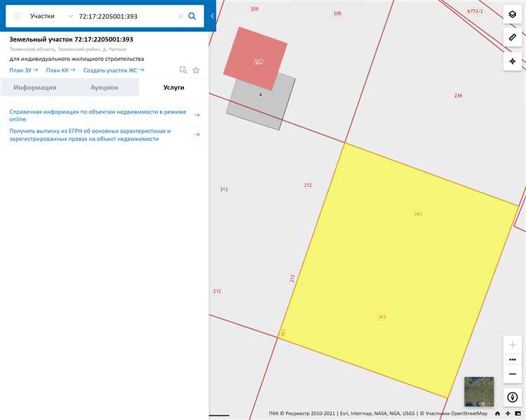The image size is (526, 420).
Task: Select the ruler measurement tool
Action: coord(513,38)
